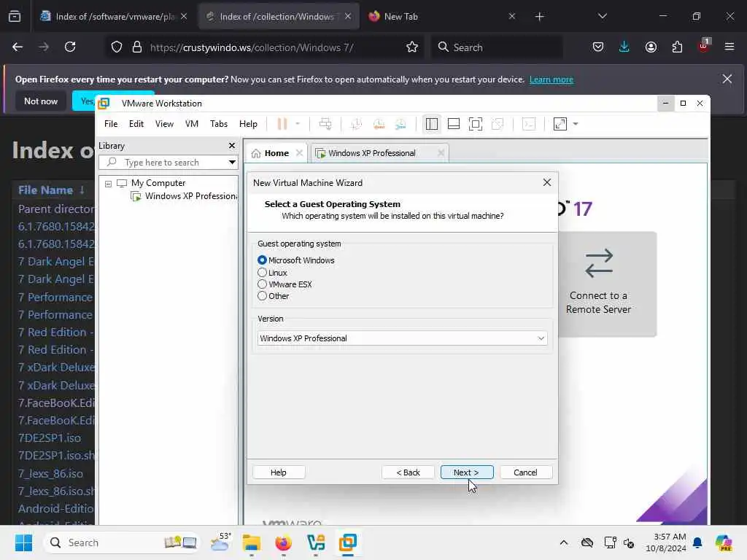Viewport: 747px width, 560px height.
Task: Collapse the My Computer tree node
Action: point(108,183)
